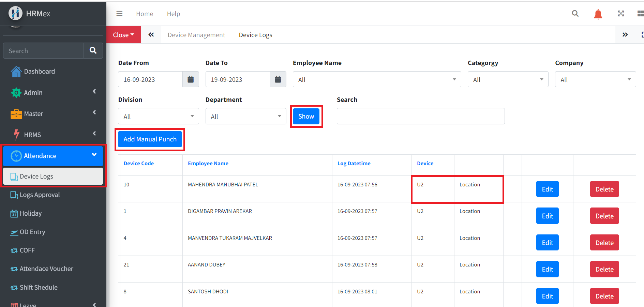Open the Dashboard from the sidebar
The width and height of the screenshot is (644, 307).
click(x=39, y=72)
